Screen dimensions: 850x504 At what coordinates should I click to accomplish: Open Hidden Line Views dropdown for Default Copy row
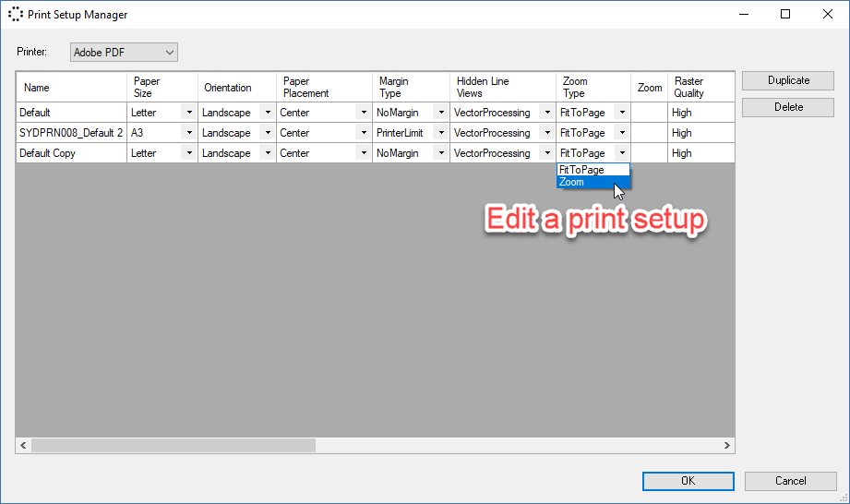[547, 153]
